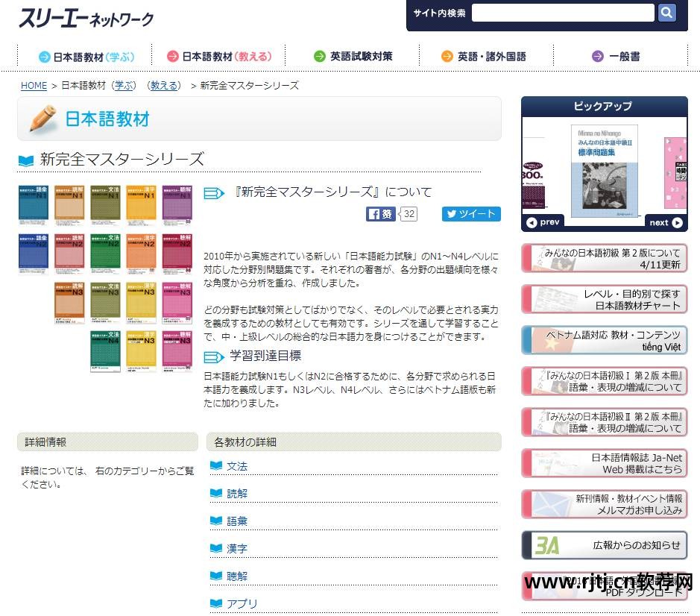The image size is (700, 616).
Task: Select the 読解 N3 book cover
Action: coord(69,303)
